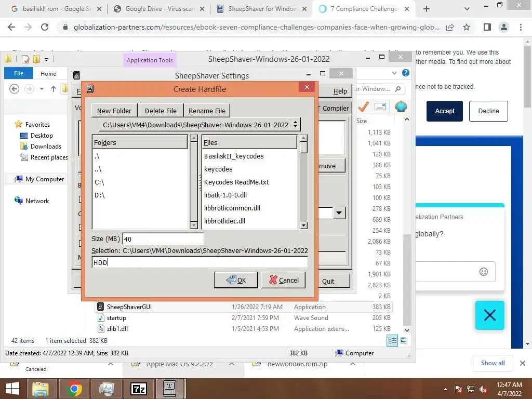Open a new Chrome tab
Screen dimensions: 532x399
pos(427,9)
